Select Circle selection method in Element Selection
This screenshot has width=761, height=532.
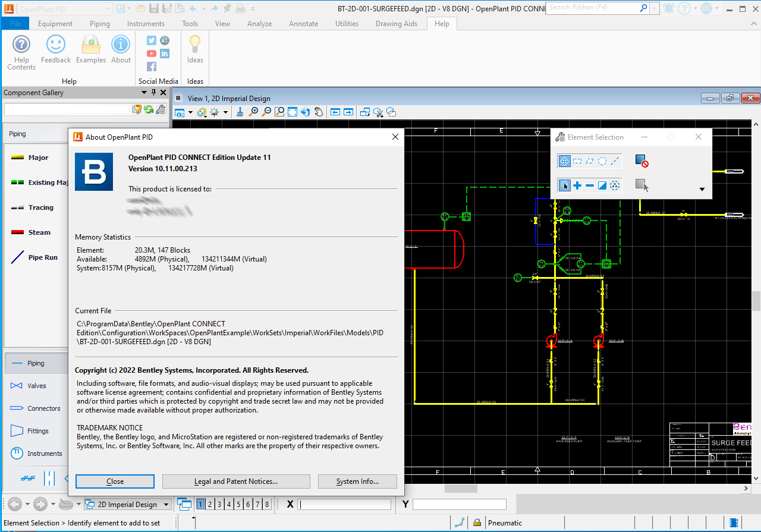click(x=602, y=161)
